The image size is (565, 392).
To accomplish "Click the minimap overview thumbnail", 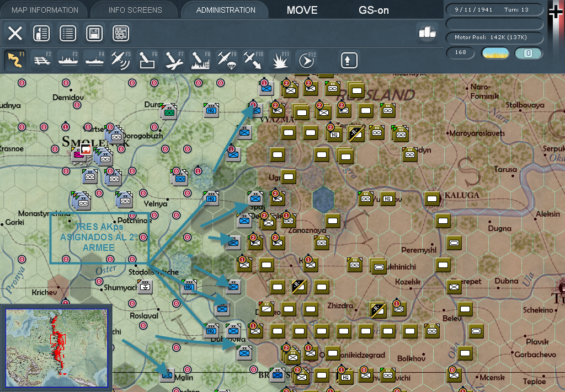I will 57,348.
